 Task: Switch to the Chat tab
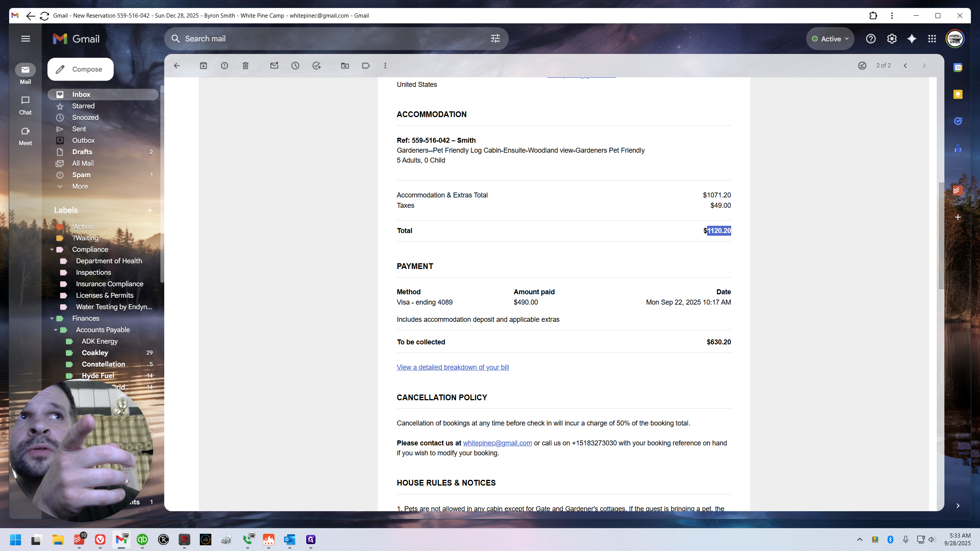25,105
